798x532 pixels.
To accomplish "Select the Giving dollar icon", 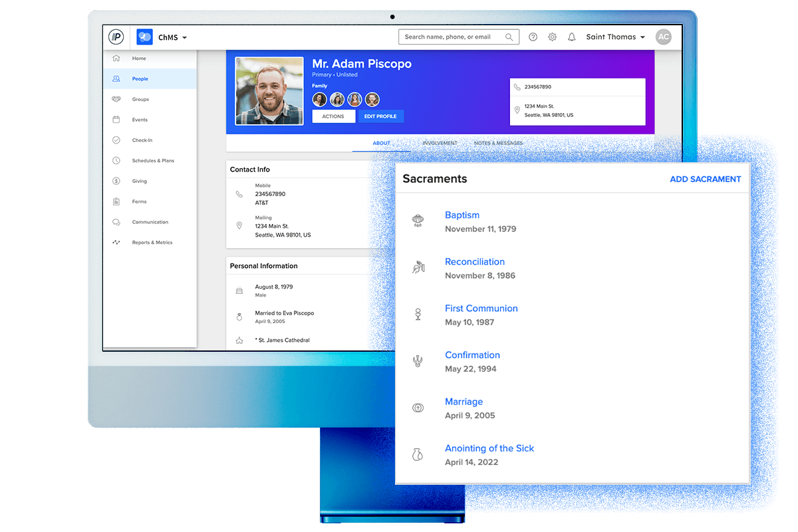I will tap(116, 181).
